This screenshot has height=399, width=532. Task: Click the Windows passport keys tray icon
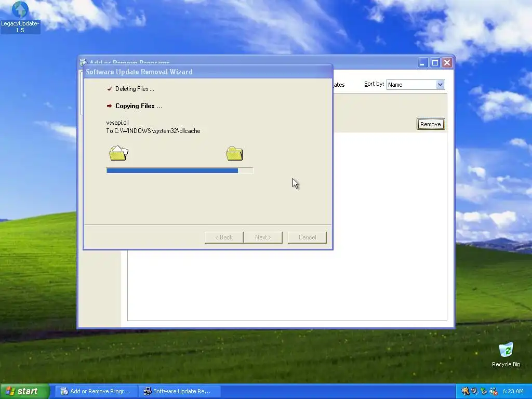coord(465,391)
